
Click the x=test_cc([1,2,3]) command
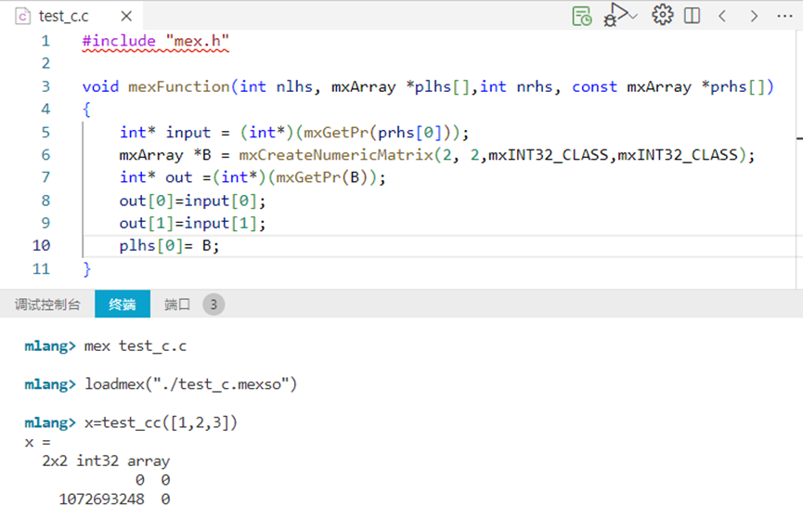pyautogui.click(x=161, y=422)
